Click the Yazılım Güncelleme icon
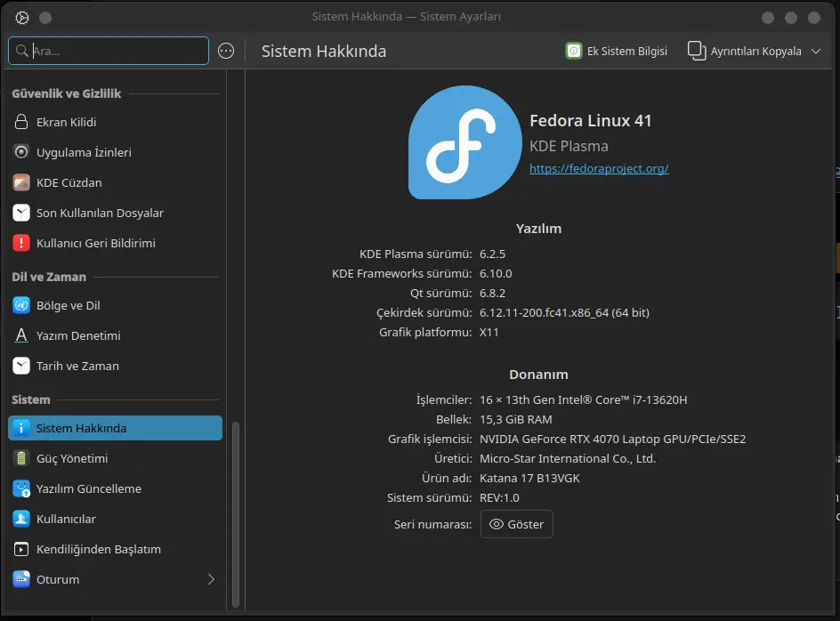This screenshot has height=621, width=840. tap(20, 488)
